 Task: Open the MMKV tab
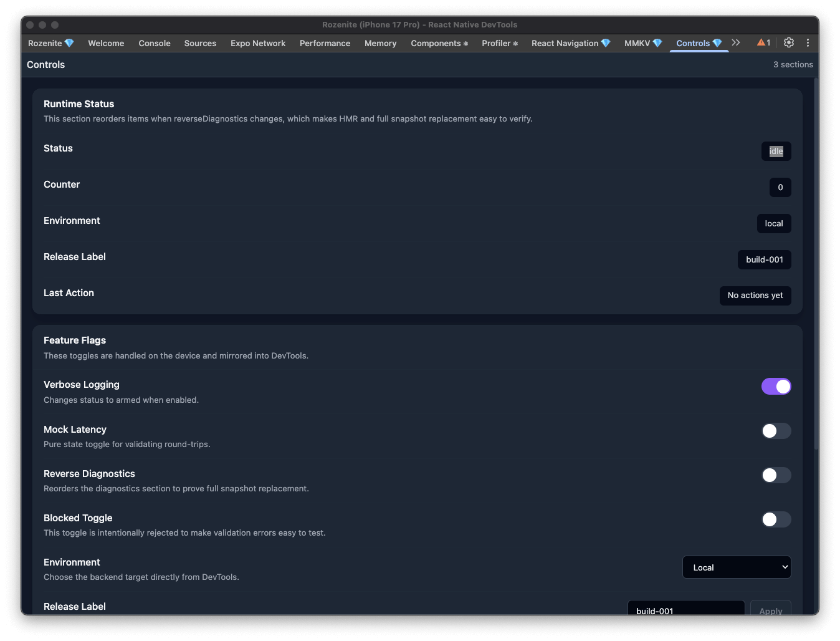point(642,43)
